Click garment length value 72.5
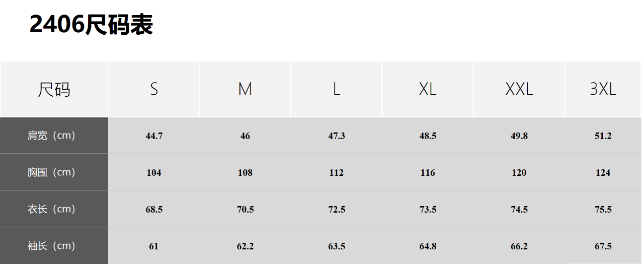 click(337, 210)
